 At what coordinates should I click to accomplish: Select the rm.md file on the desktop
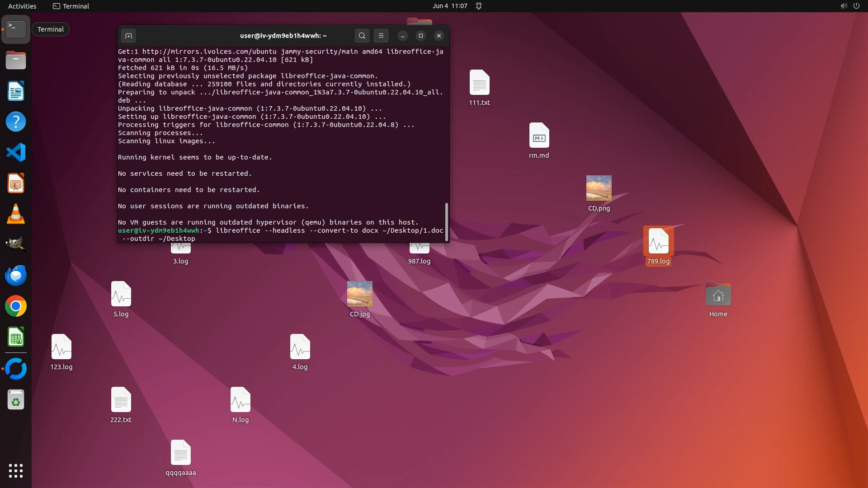click(x=539, y=136)
